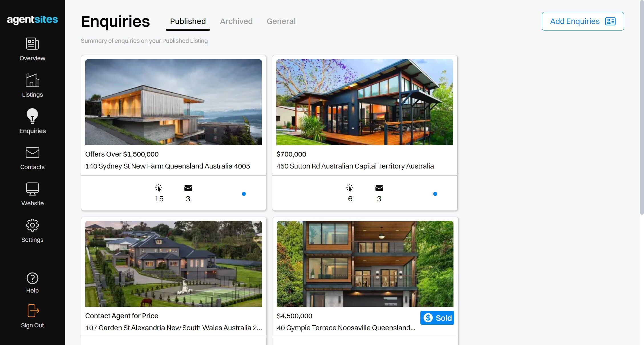The width and height of the screenshot is (644, 345).
Task: Open Settings gear icon
Action: click(32, 225)
